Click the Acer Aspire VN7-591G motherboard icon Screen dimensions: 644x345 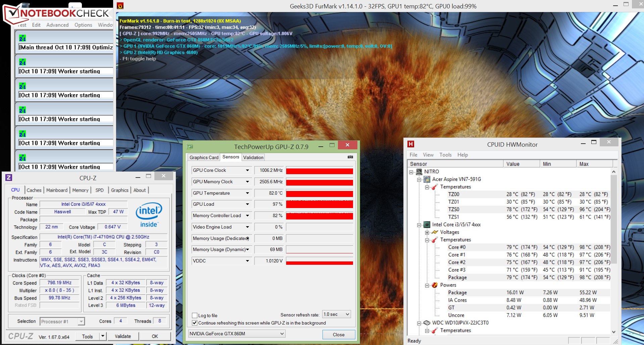pyautogui.click(x=427, y=179)
